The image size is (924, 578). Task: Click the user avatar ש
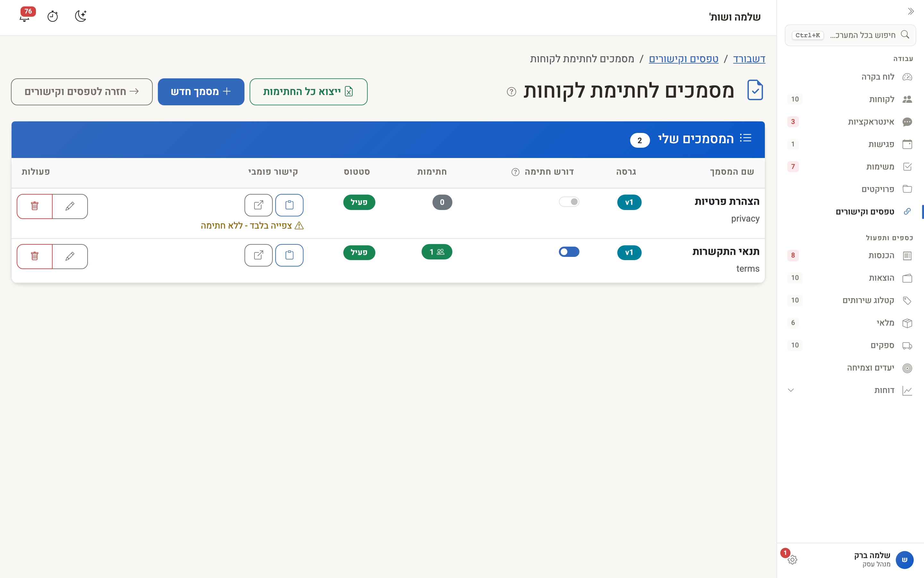click(904, 560)
